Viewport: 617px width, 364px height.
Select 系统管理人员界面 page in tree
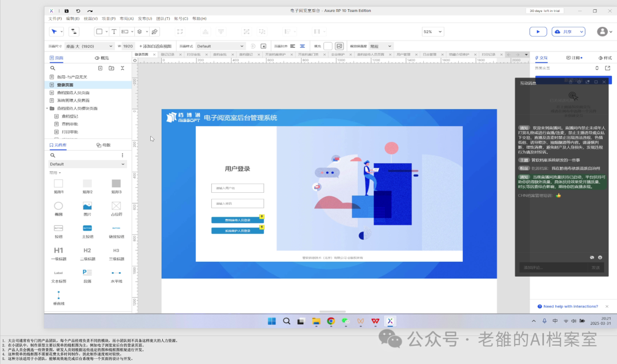[x=73, y=100]
